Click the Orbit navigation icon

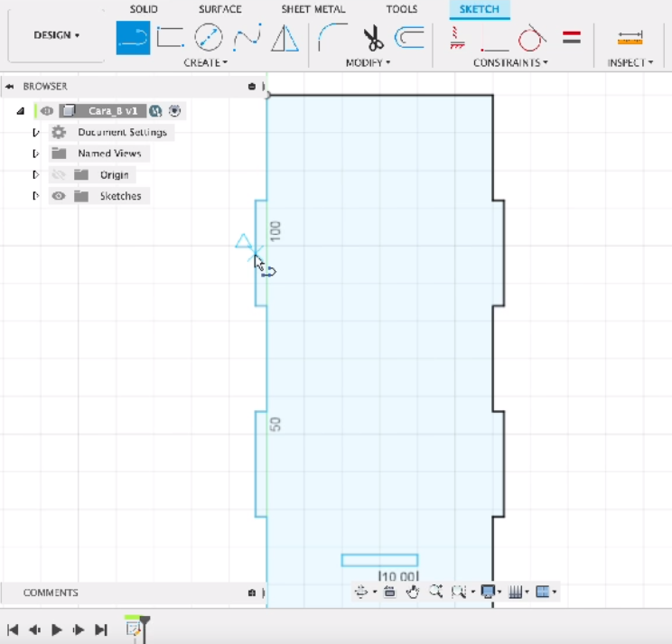[361, 592]
